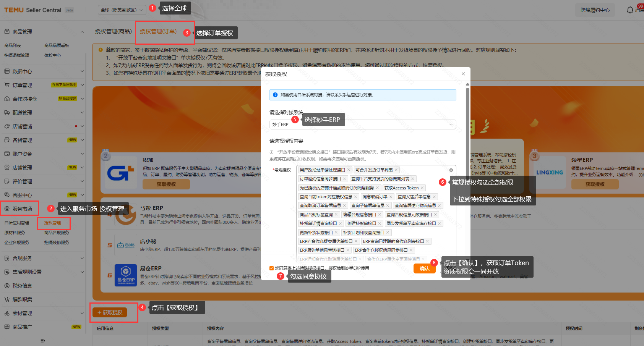The height and width of the screenshot is (346, 644).
Task: Expand the 合规服务 menu chevron
Action: click(x=82, y=258)
